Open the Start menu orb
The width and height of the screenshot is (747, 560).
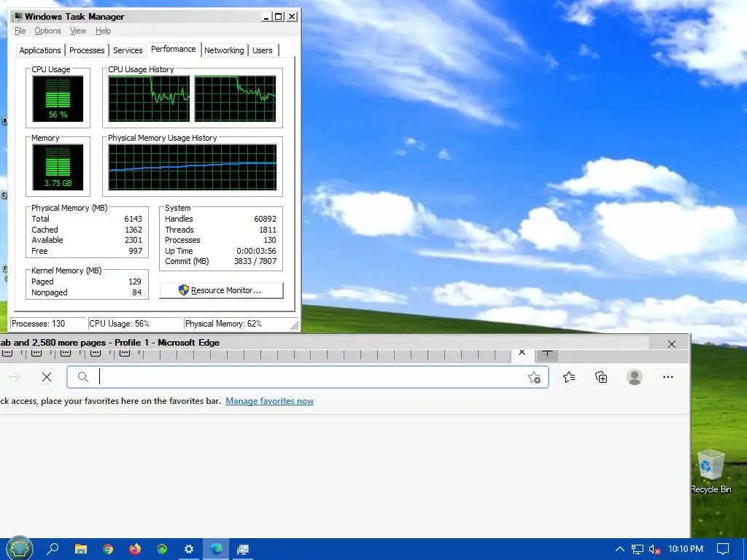point(20,548)
